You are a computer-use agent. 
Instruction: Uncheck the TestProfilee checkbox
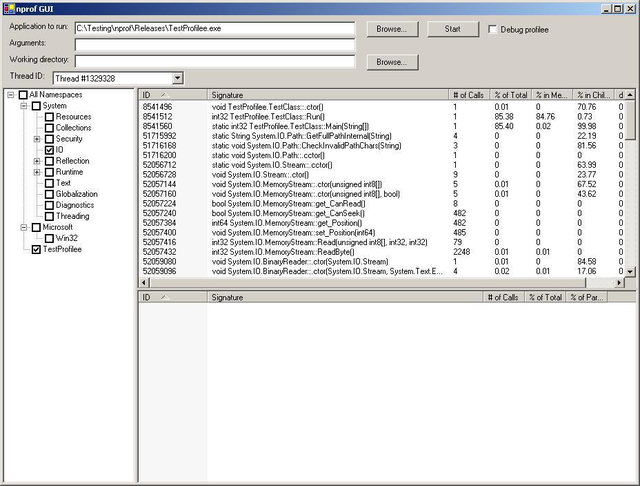36,249
